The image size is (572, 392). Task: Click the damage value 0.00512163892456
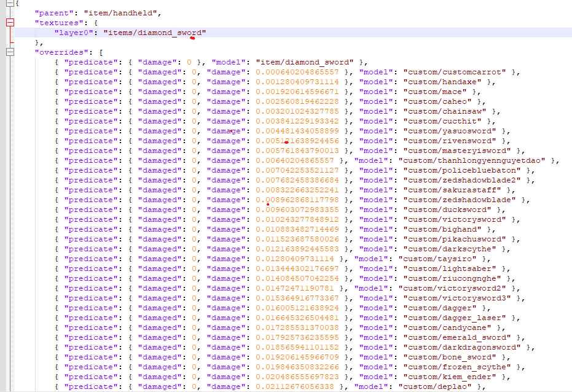(x=297, y=141)
